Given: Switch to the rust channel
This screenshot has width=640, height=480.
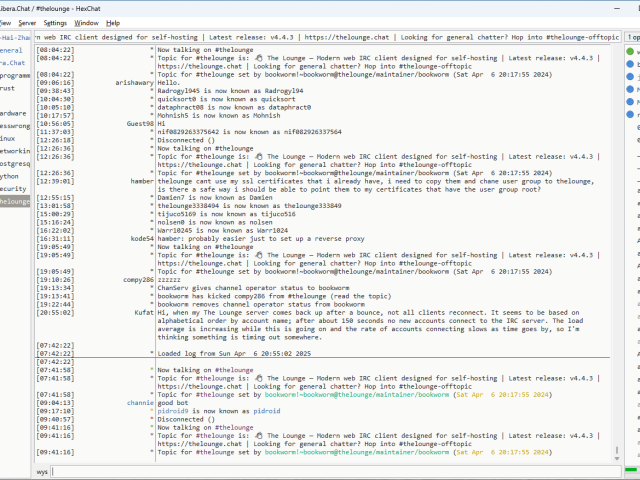Looking at the screenshot, I should tap(8, 87).
